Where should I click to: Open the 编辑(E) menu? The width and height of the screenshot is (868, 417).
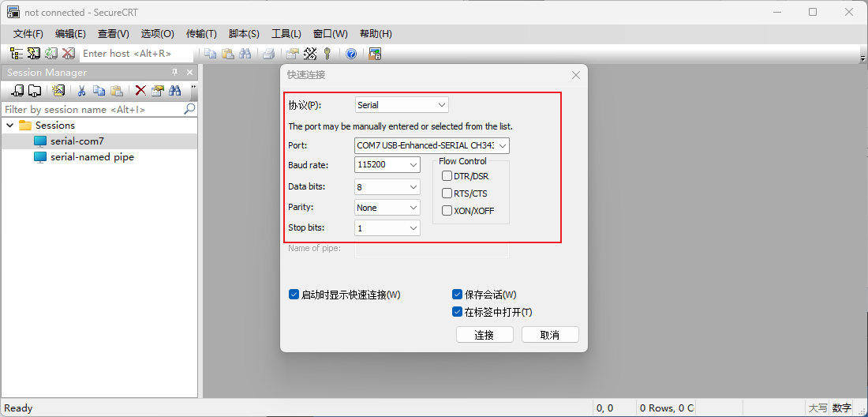70,34
